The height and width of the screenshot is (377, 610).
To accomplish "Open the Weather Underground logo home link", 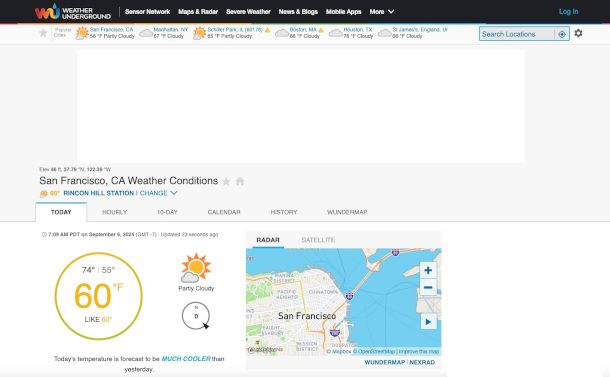I will 73,12.
